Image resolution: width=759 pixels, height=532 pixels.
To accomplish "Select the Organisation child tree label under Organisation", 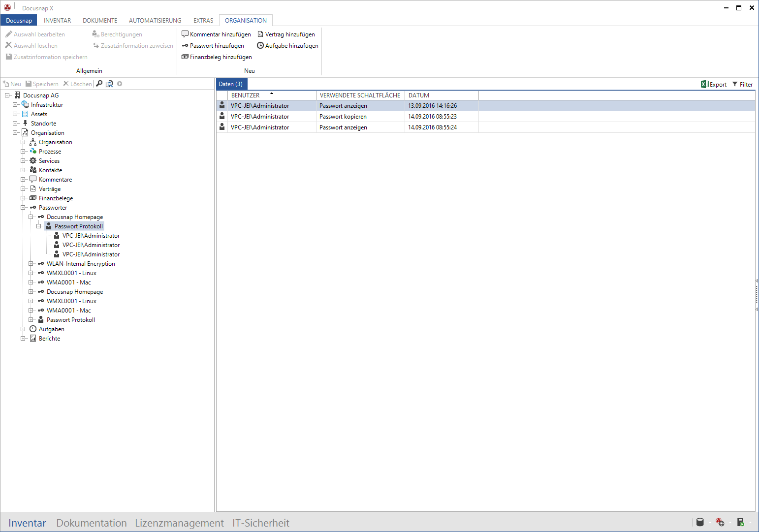I will (x=55, y=142).
